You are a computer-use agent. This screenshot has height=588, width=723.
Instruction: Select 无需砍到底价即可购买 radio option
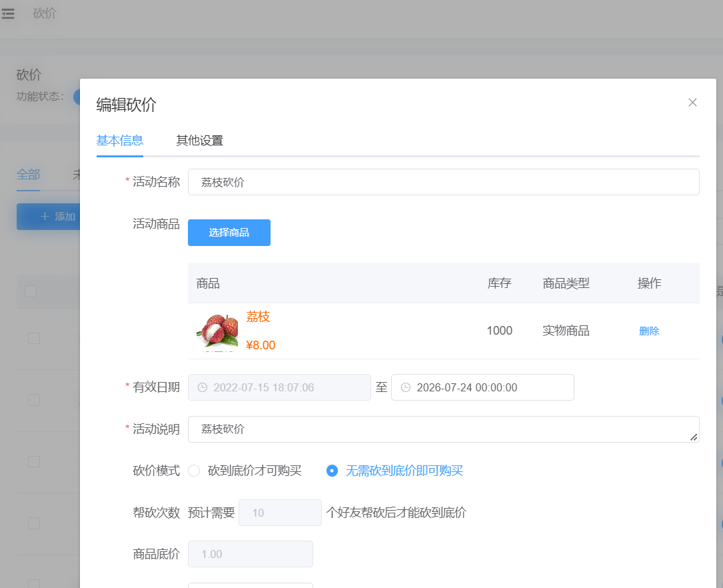point(394,471)
